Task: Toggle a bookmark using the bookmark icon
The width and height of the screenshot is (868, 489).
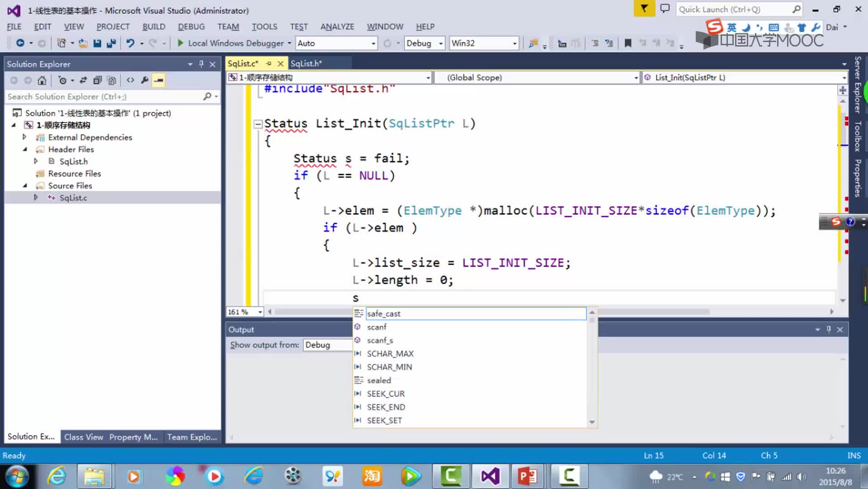Action: (x=628, y=43)
